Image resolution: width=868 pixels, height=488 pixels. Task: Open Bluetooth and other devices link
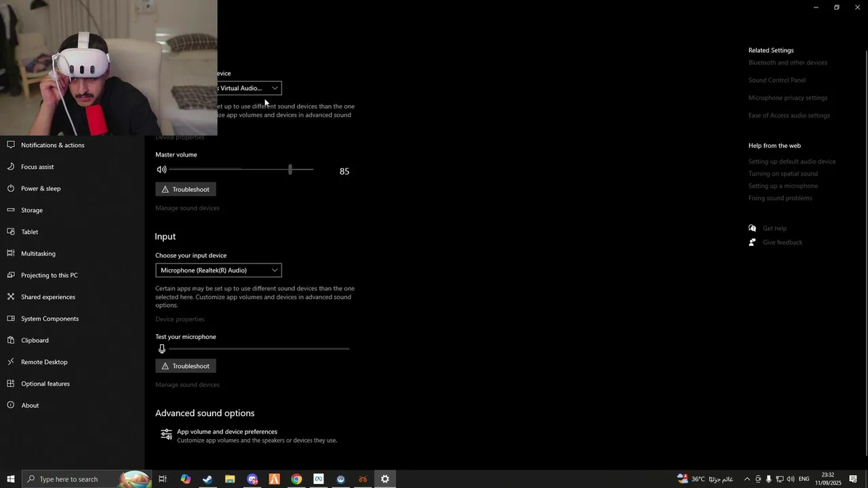click(788, 62)
